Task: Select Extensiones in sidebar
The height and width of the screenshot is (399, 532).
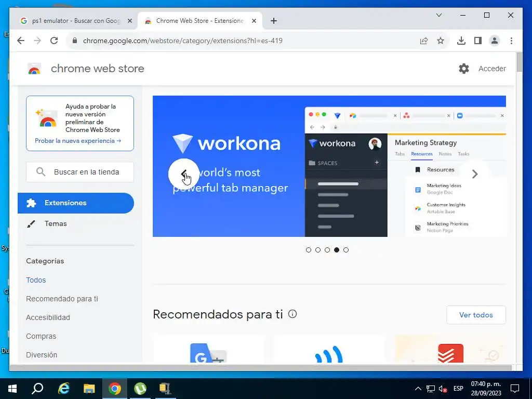Action: point(76,203)
